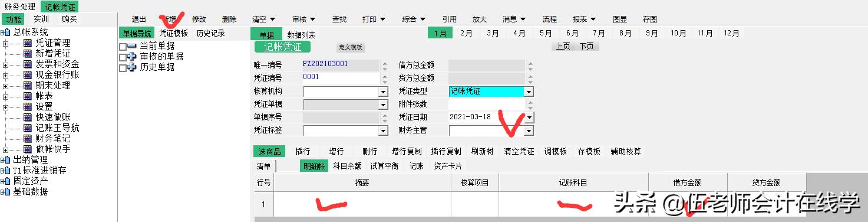Click the 附件张数 input field
Screen dimensions: 868x222
[x=486, y=105]
